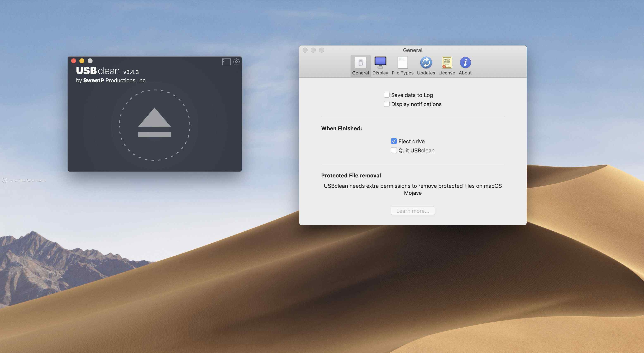Viewport: 644px width, 353px height.
Task: Switch to the Display preferences tab
Action: coord(380,66)
